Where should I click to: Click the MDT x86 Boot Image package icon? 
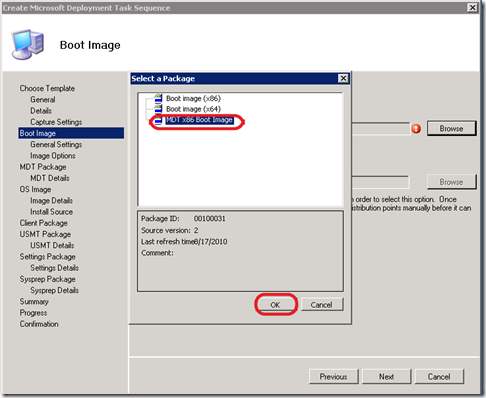click(x=158, y=120)
